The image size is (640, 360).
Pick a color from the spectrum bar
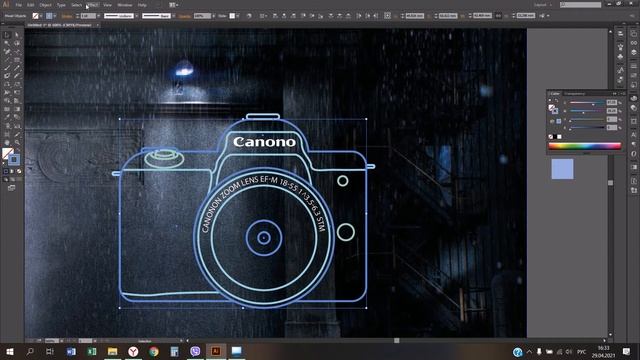(584, 146)
